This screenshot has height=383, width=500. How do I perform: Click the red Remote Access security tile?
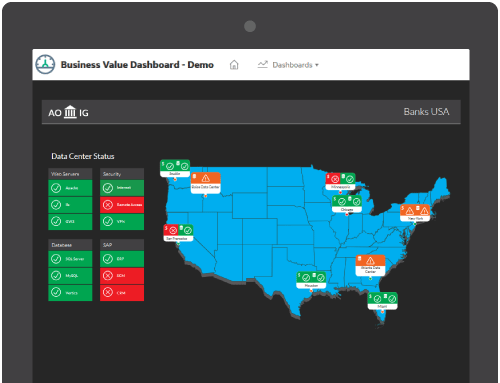point(122,205)
